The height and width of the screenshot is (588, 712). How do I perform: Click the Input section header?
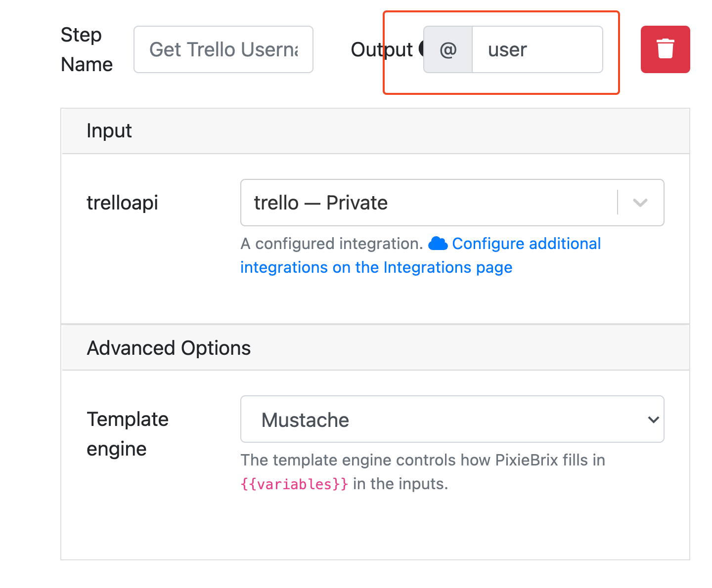click(109, 130)
